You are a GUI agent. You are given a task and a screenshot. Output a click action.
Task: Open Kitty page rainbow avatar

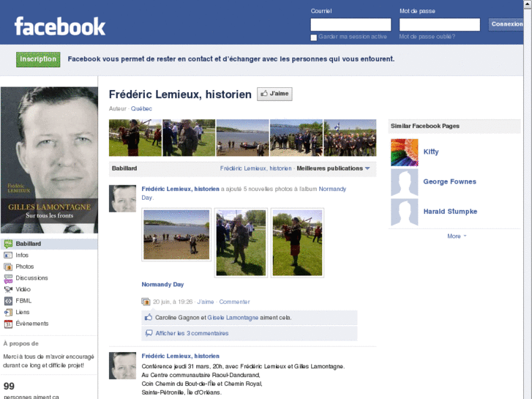coord(405,152)
